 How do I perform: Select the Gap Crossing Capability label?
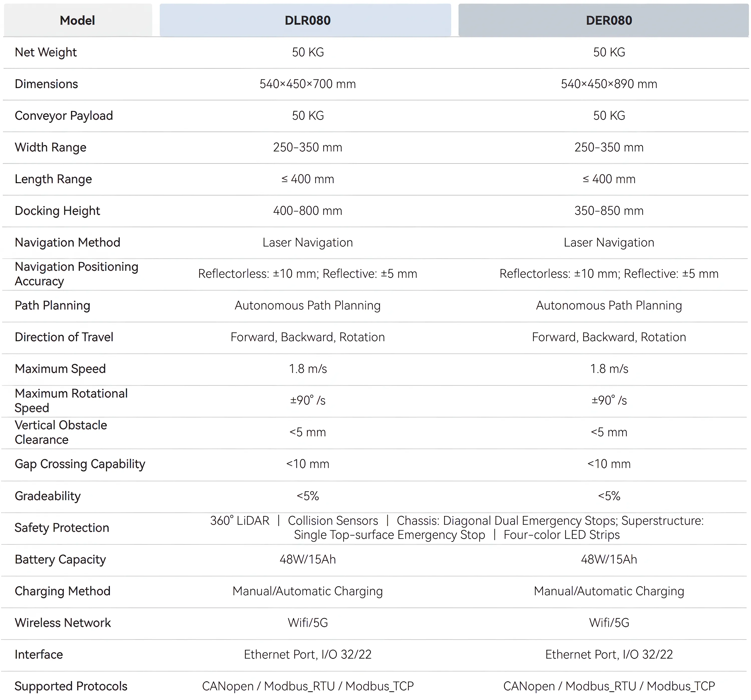(x=80, y=464)
